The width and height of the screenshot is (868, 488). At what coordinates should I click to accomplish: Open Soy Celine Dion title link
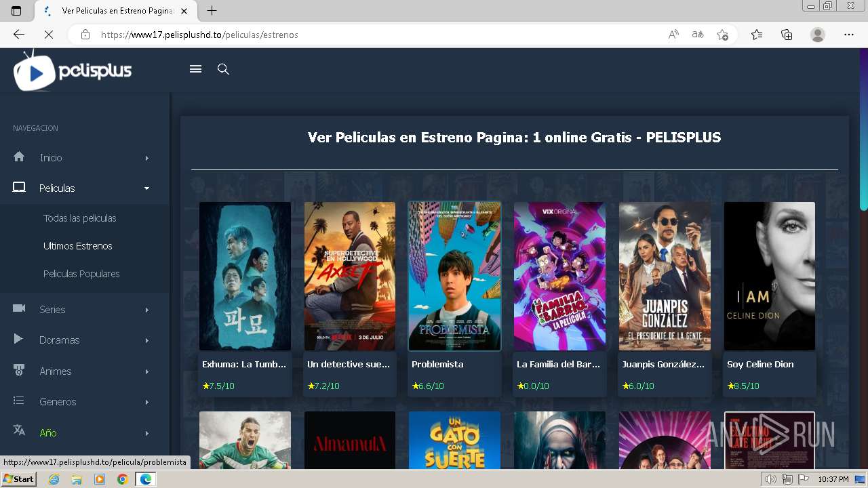click(x=760, y=364)
